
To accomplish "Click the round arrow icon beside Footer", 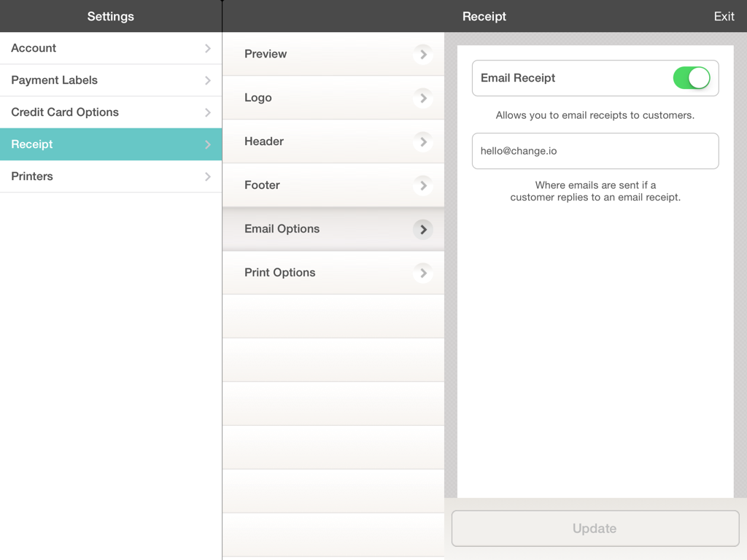I will [x=423, y=186].
